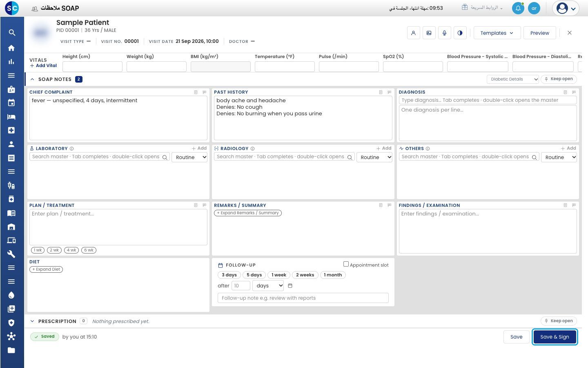Viewport: 588px width, 368px height.
Task: Click the Save & Sign button
Action: click(555, 337)
